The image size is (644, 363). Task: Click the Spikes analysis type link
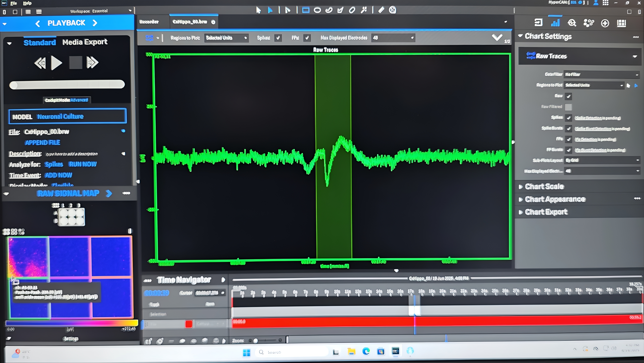[54, 164]
